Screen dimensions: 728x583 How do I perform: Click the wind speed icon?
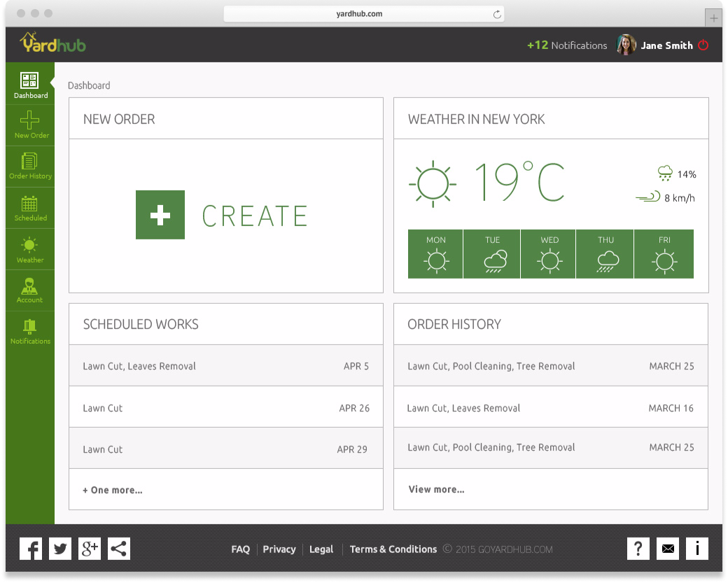(x=648, y=197)
